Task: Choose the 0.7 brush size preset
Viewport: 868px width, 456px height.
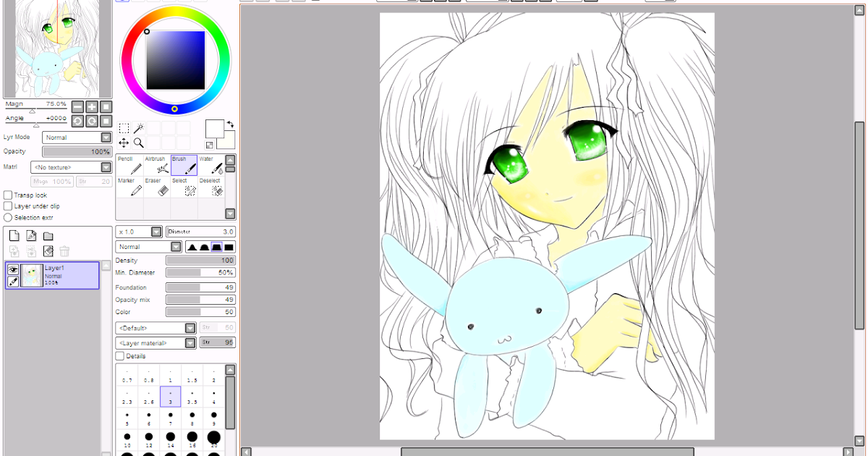Action: (x=127, y=375)
